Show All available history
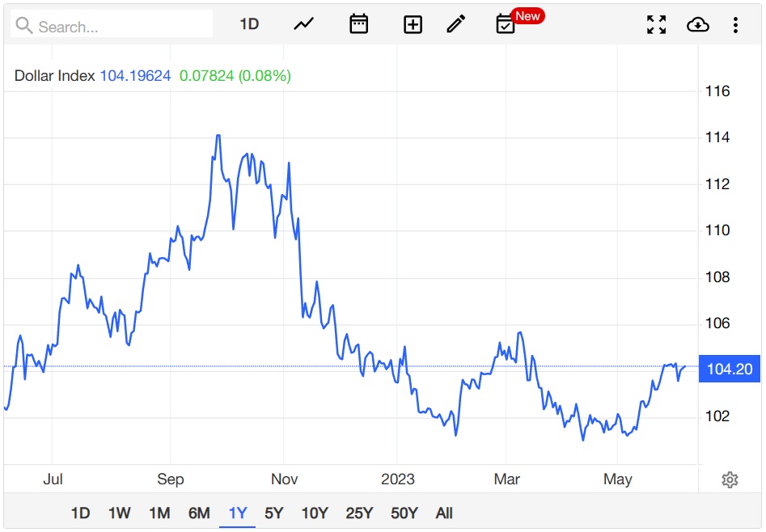Screen dimensions: 766x532 click(444, 513)
